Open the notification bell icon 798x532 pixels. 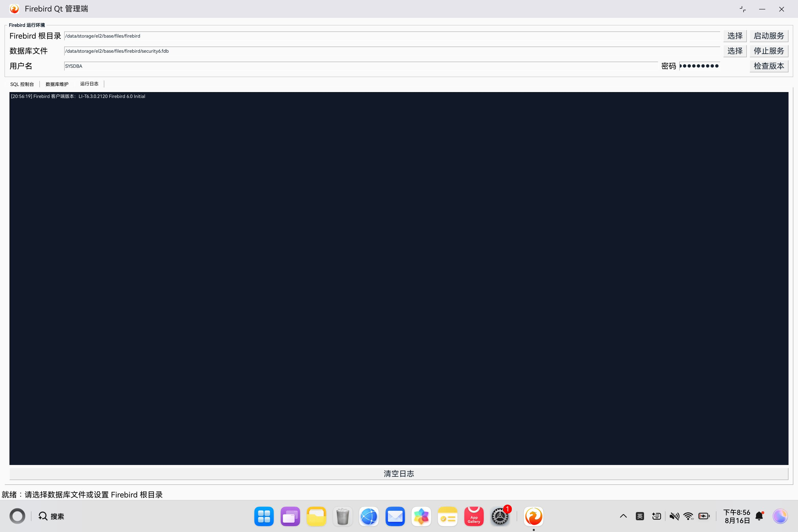point(760,516)
